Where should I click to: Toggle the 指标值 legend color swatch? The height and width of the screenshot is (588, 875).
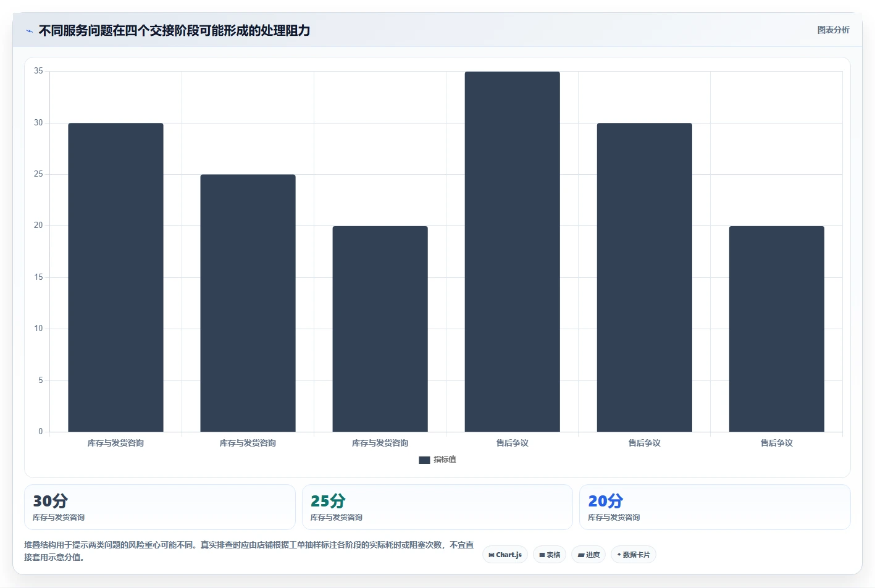424,460
